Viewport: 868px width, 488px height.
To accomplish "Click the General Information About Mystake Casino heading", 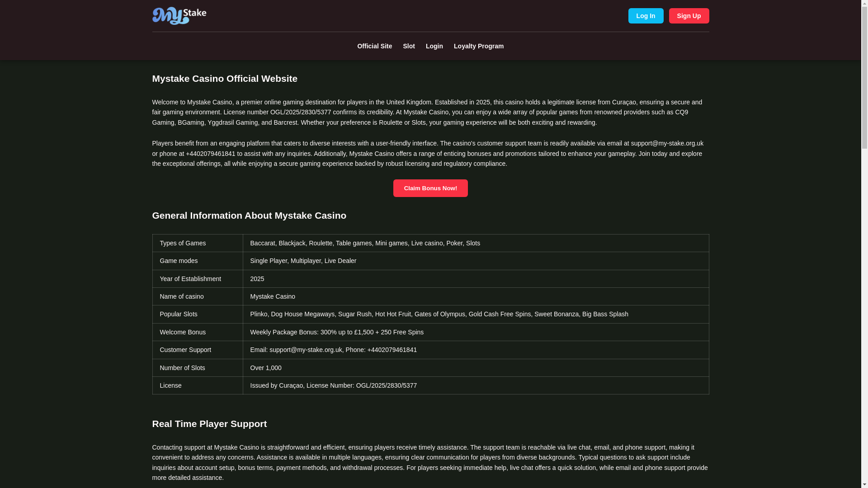I will (249, 216).
